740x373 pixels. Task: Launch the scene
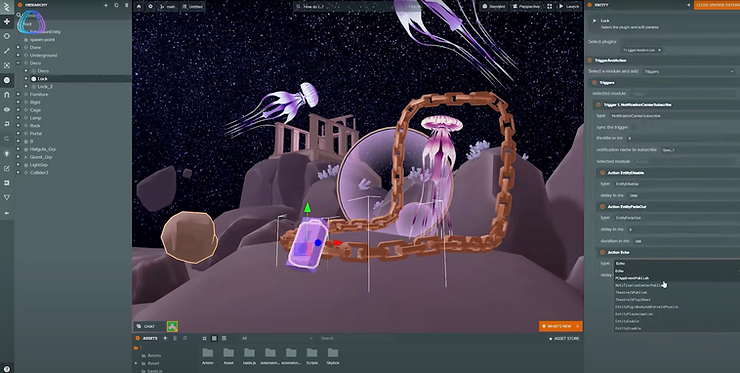[x=569, y=6]
